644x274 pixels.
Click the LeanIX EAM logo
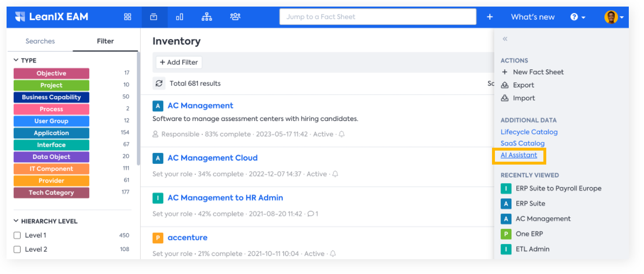coord(52,17)
